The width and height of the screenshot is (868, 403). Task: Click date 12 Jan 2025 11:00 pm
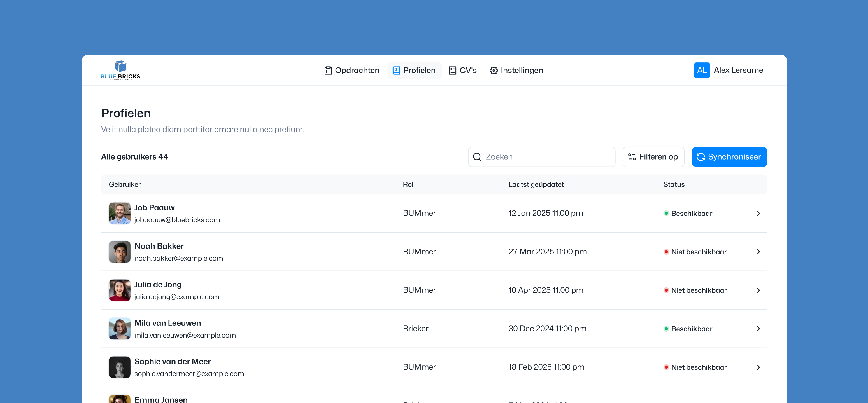click(x=546, y=213)
